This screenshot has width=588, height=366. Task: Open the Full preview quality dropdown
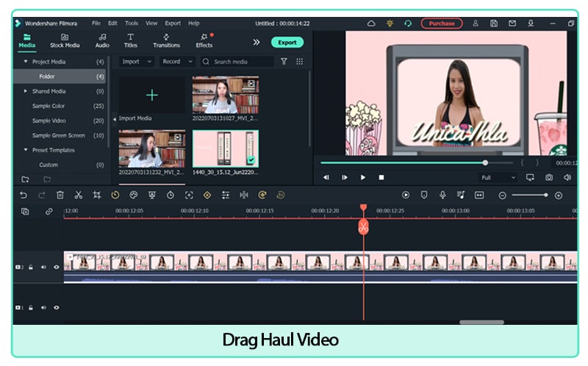click(498, 177)
